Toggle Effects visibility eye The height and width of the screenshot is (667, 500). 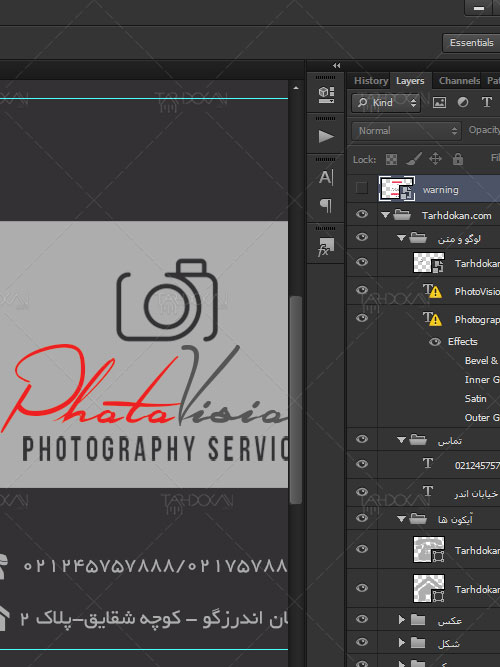(x=435, y=342)
